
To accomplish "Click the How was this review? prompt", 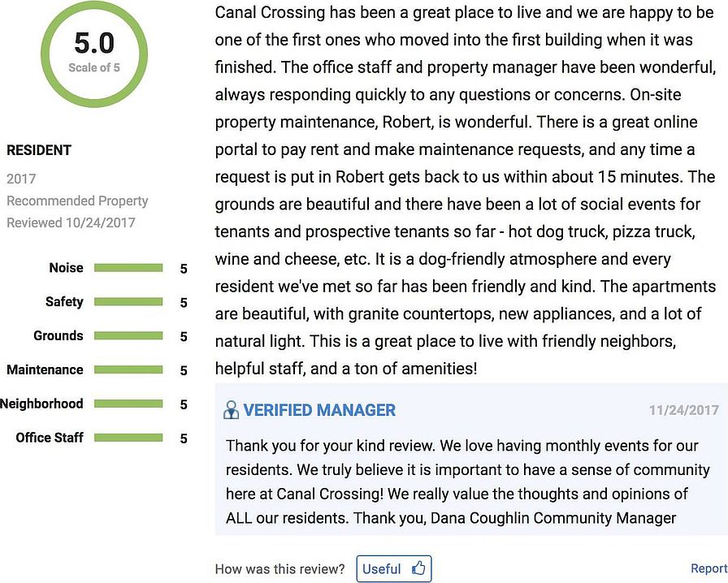I will [280, 569].
